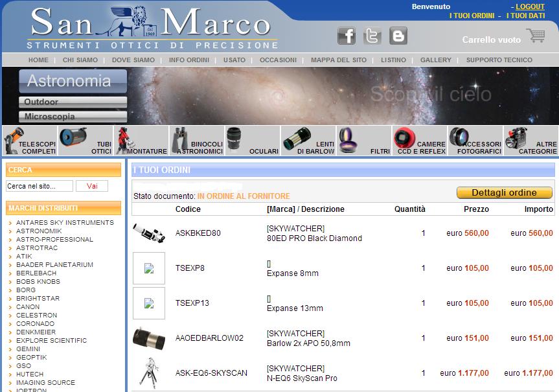Open Bobs Knobs brand link
The width and height of the screenshot is (559, 392).
click(x=38, y=281)
